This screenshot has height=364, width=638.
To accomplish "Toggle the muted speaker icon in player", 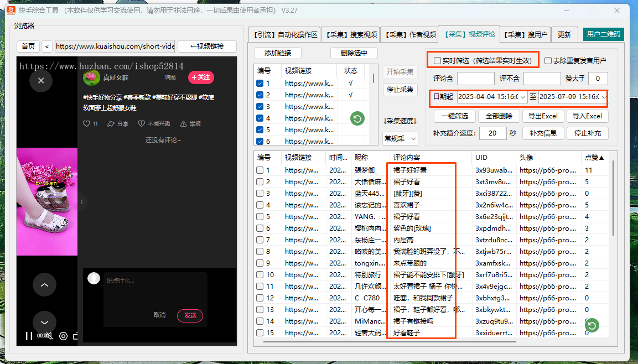I will click(x=50, y=336).
